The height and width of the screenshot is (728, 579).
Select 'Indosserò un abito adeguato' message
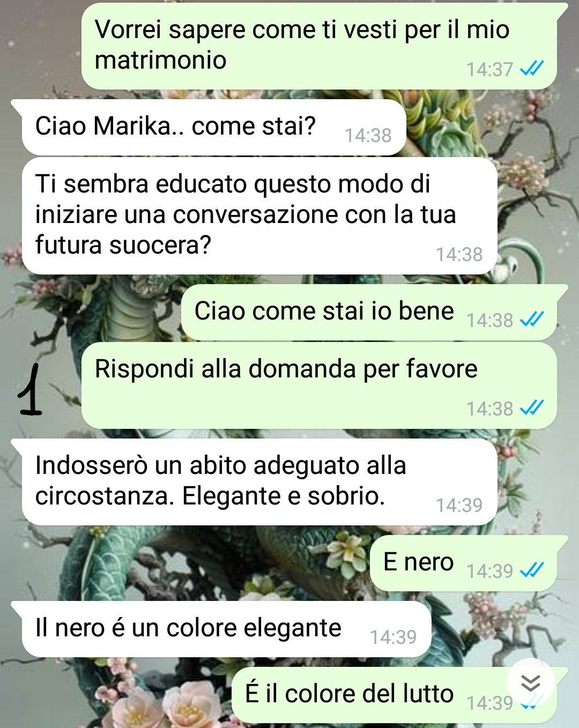coord(259,482)
